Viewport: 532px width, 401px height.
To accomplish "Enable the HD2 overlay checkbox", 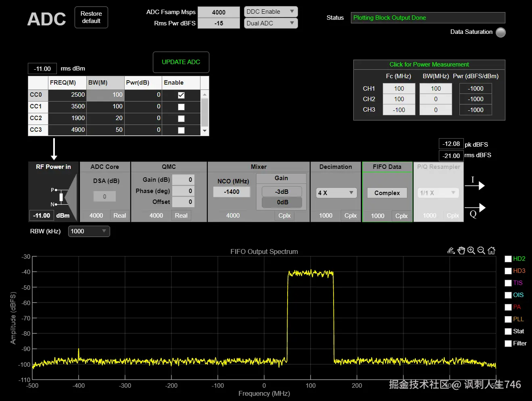I will pyautogui.click(x=508, y=259).
